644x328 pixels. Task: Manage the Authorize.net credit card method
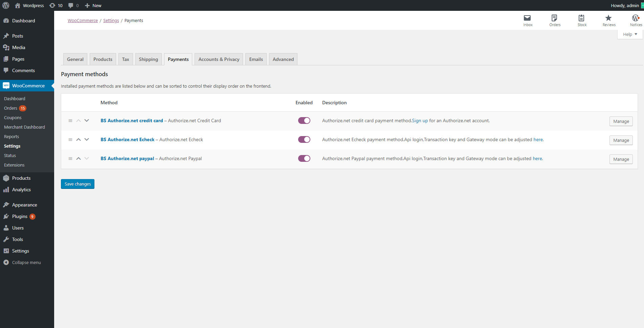[621, 121]
